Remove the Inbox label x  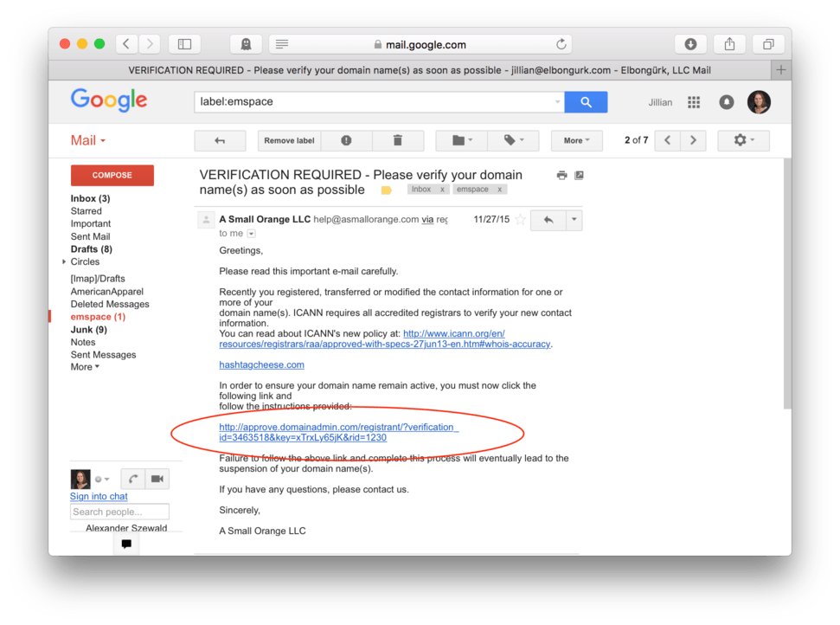point(443,190)
